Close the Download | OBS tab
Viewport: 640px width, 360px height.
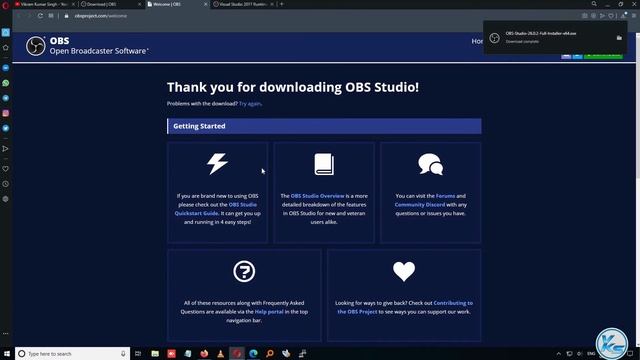(x=140, y=4)
